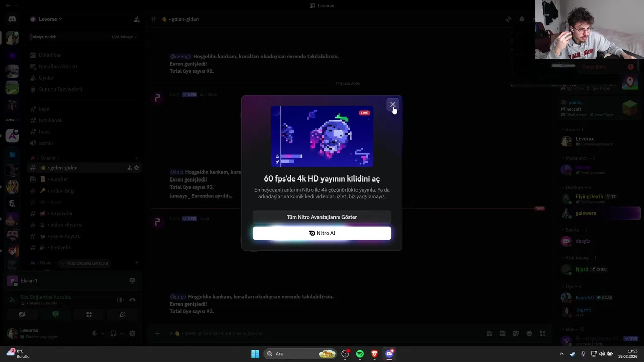Open the GIF picker icon
The image size is (644, 362).
502,333
